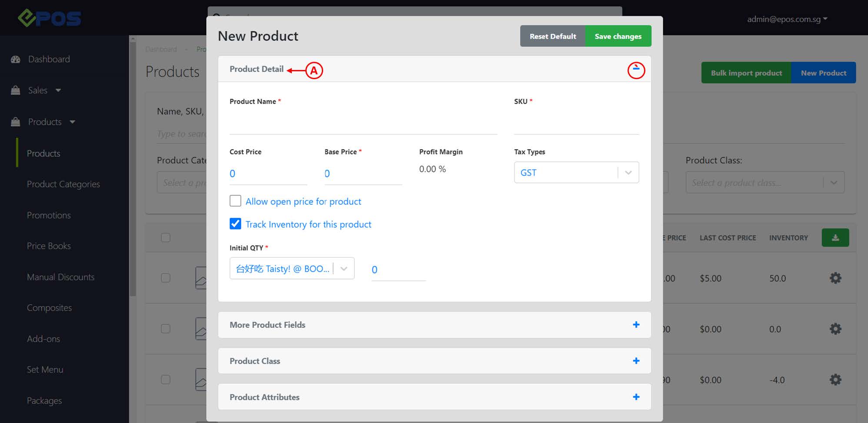
Task: Open Composites in sidebar
Action: click(49, 308)
